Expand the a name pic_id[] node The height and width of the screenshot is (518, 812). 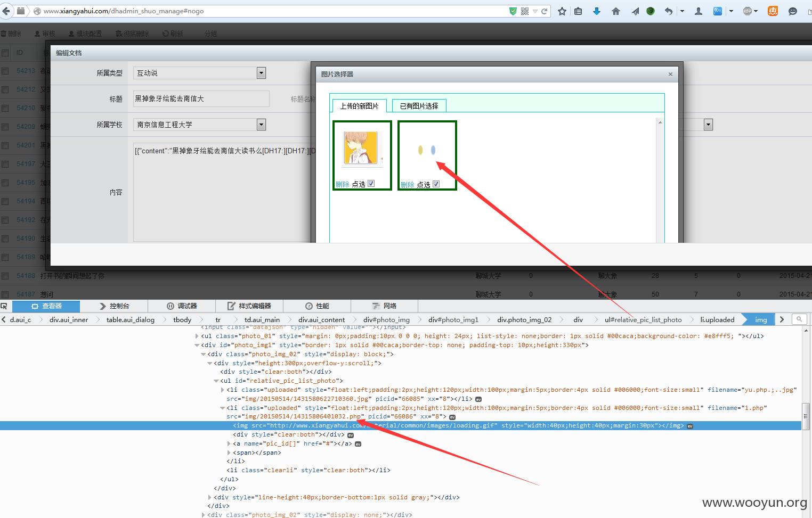[x=229, y=444]
